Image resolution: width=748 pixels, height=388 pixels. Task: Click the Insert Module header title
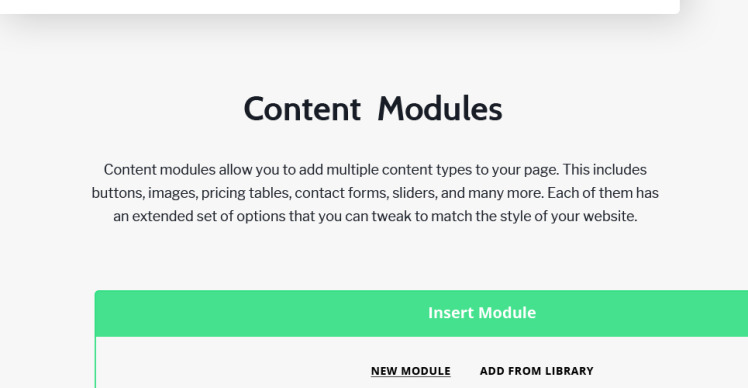[x=482, y=313]
